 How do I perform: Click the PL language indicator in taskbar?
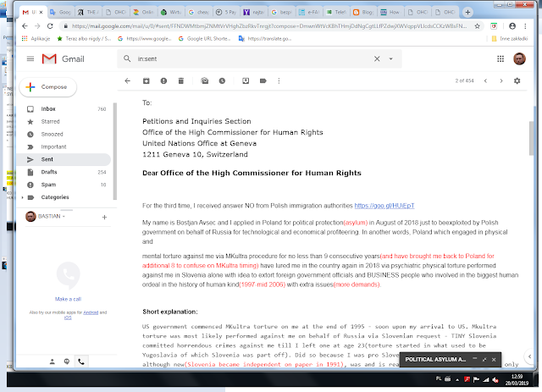click(439, 378)
